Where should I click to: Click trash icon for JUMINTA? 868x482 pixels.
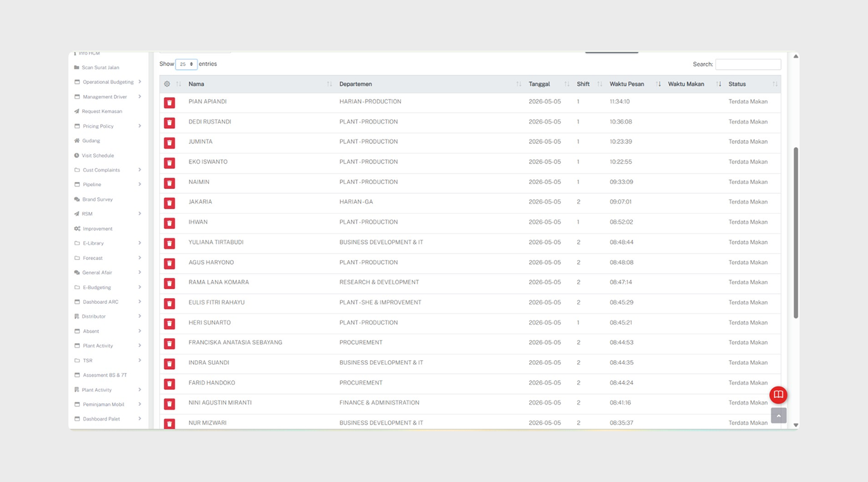(169, 143)
